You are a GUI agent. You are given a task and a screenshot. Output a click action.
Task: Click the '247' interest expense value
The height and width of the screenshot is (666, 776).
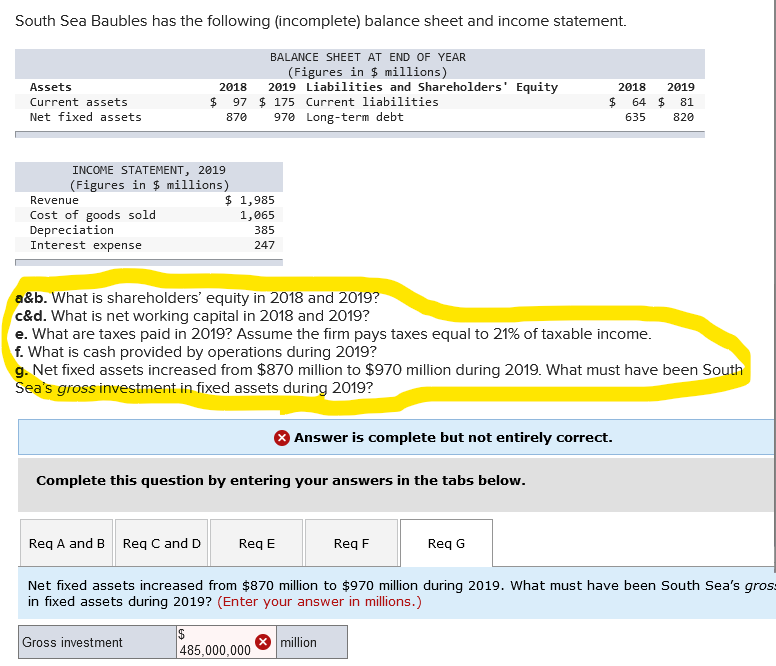point(264,245)
